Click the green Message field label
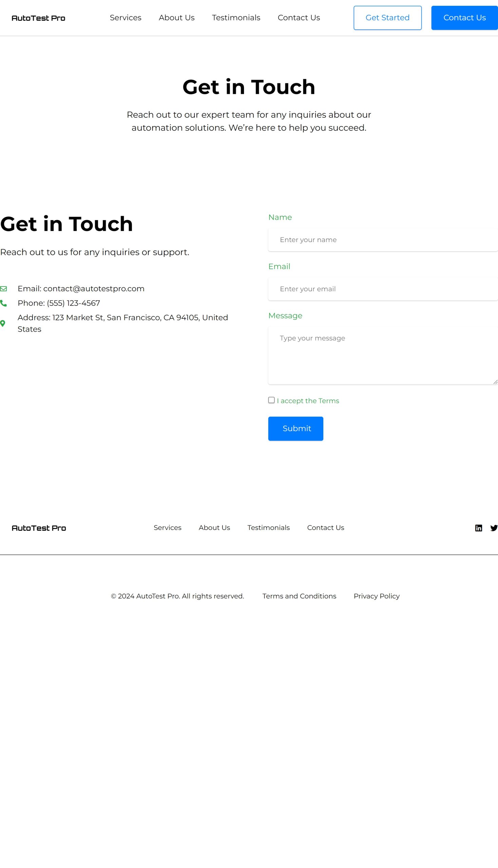Viewport: 498px width, 868px height. point(285,316)
